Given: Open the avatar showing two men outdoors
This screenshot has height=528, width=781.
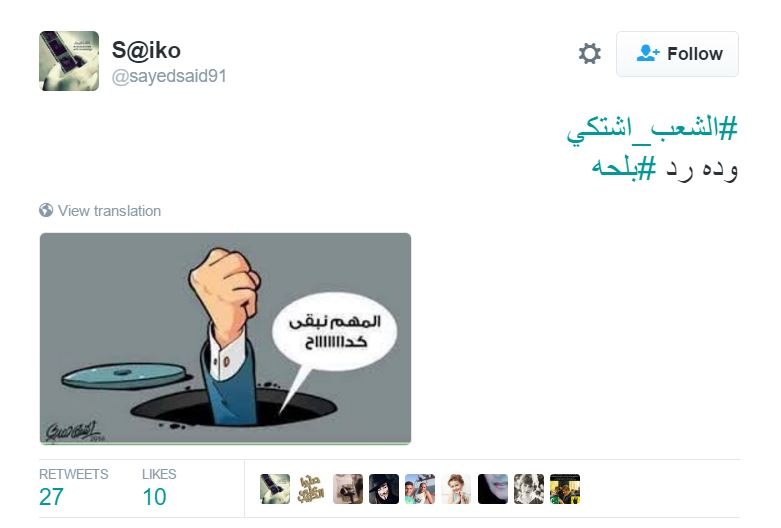Looking at the screenshot, I should click(x=420, y=489).
